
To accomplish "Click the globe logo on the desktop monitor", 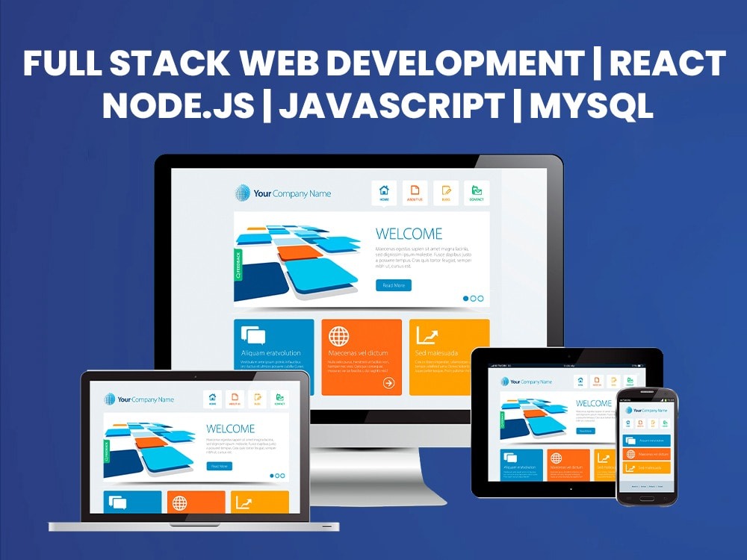I will click(243, 193).
